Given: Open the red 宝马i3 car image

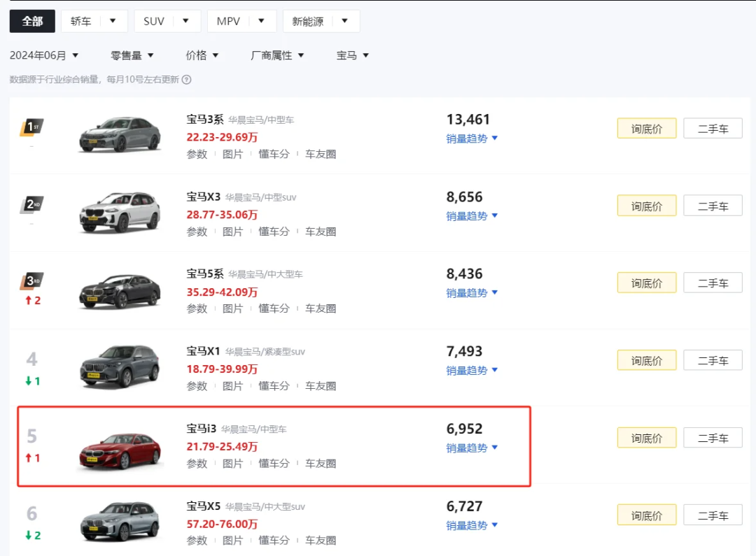Looking at the screenshot, I should [x=120, y=450].
